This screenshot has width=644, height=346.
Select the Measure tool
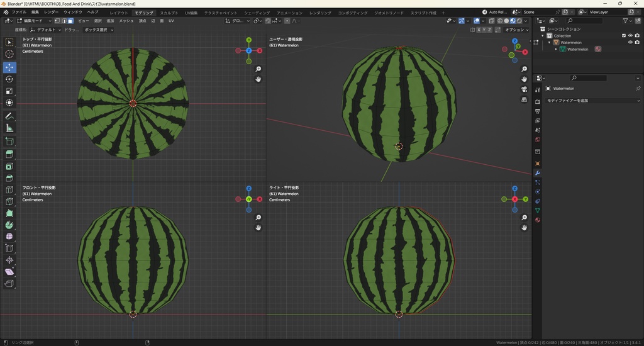[x=9, y=128]
